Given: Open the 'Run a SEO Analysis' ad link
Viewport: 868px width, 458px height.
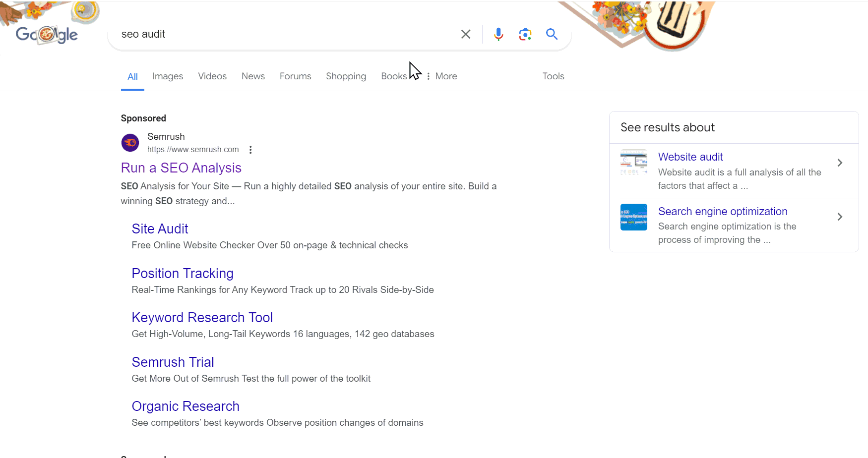Looking at the screenshot, I should [181, 168].
